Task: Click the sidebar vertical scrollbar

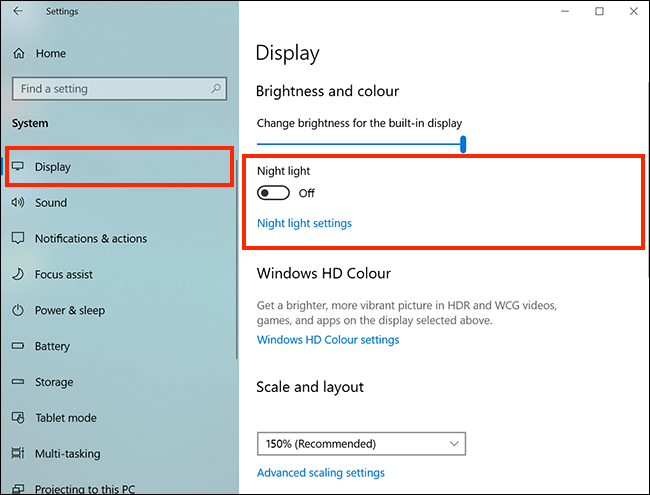Action: (237, 260)
